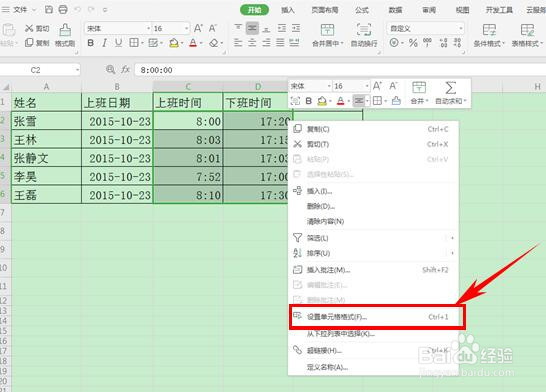Switch to the 公式 Formulas tab
The width and height of the screenshot is (546, 392).
[362, 10]
